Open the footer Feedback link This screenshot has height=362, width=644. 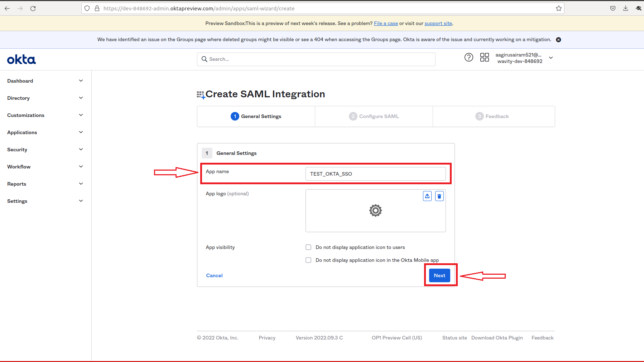tap(542, 338)
